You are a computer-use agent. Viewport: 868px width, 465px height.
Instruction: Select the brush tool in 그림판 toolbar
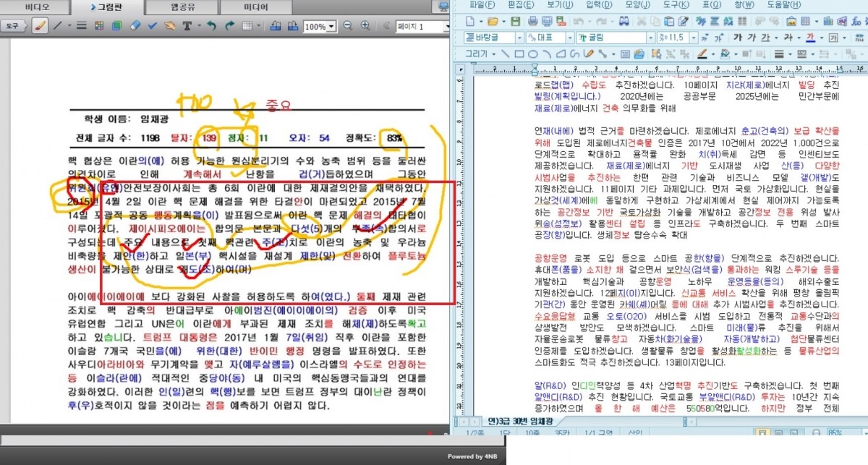(40, 26)
